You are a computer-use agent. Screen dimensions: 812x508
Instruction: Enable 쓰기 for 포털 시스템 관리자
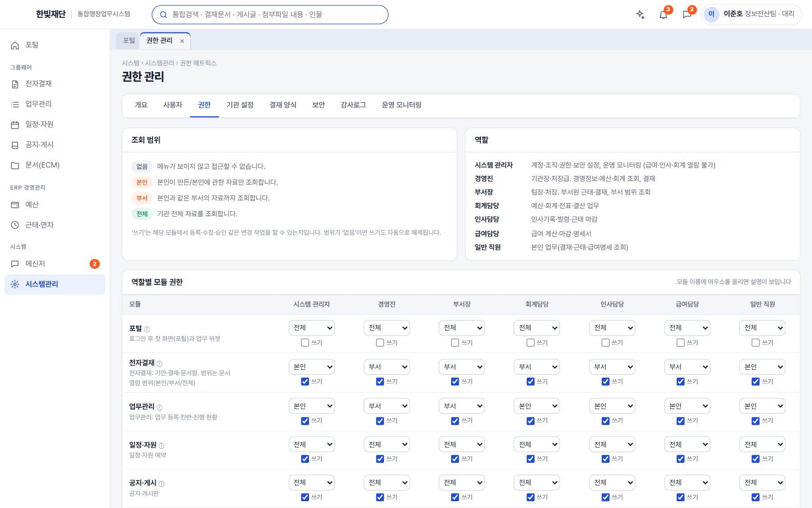point(305,343)
